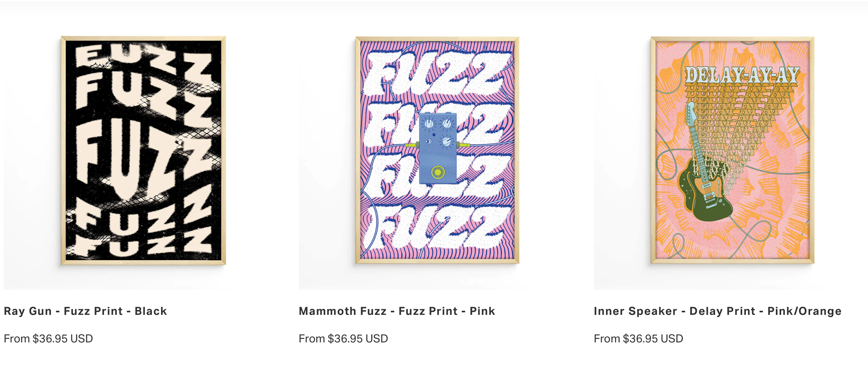Open the "Mammoth Fuzz - Fuzz Print - Pink" title link
This screenshot has height=371, width=868.
coord(396,311)
